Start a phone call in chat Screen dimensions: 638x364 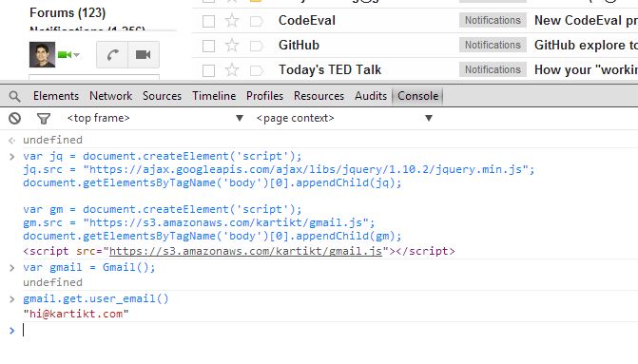click(x=113, y=54)
